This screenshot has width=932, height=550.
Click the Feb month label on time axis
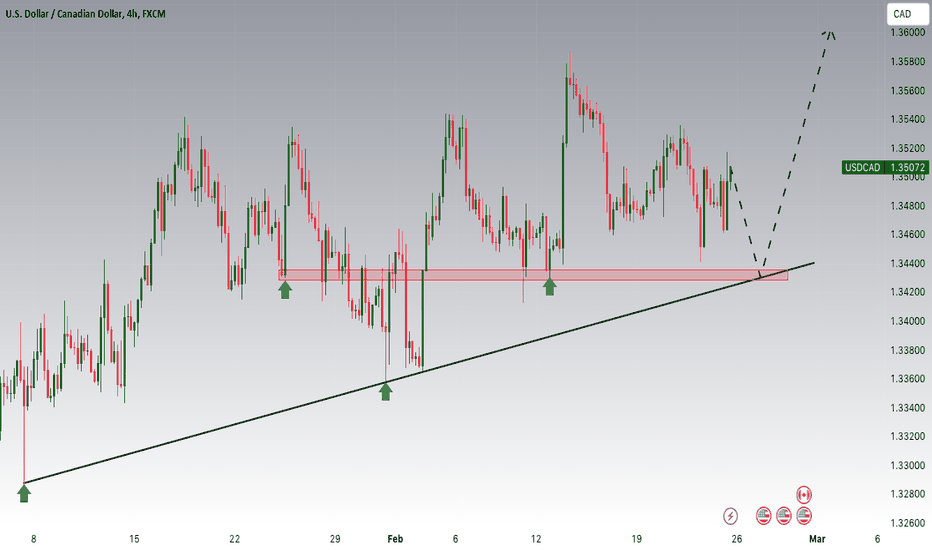[395, 539]
